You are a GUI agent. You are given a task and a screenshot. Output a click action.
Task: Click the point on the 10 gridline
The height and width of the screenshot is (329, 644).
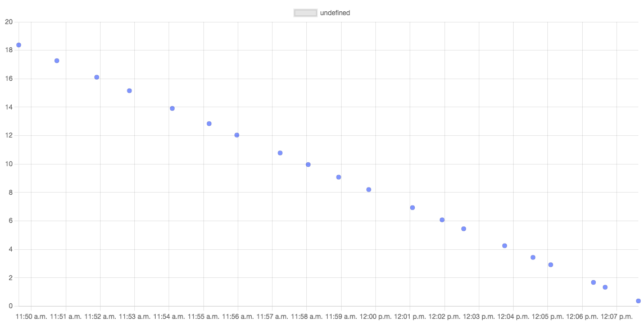[x=308, y=164]
